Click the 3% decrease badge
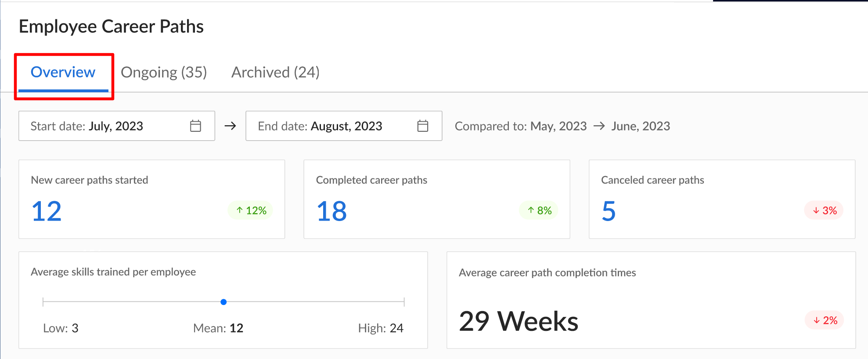 pyautogui.click(x=824, y=210)
